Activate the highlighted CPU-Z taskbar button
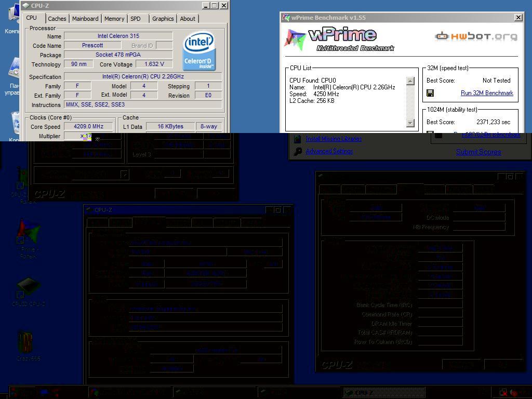This screenshot has width=532, height=399. pos(384,393)
